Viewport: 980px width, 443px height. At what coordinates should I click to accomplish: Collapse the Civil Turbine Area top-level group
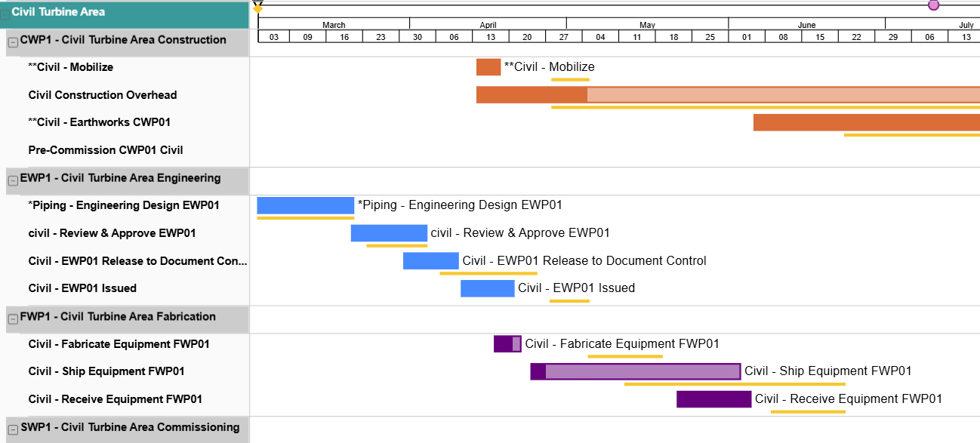[x=5, y=14]
